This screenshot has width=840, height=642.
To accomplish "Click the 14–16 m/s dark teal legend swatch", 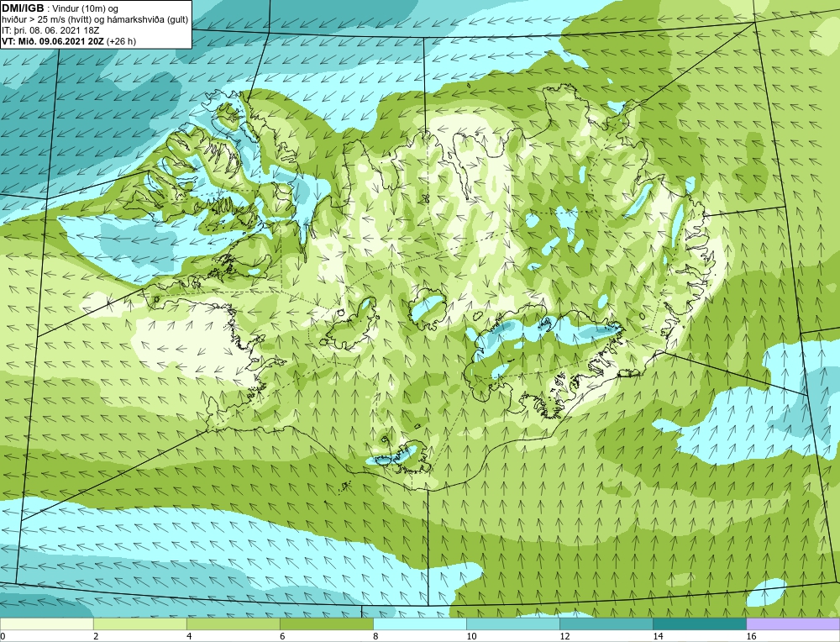I will pos(699,624).
